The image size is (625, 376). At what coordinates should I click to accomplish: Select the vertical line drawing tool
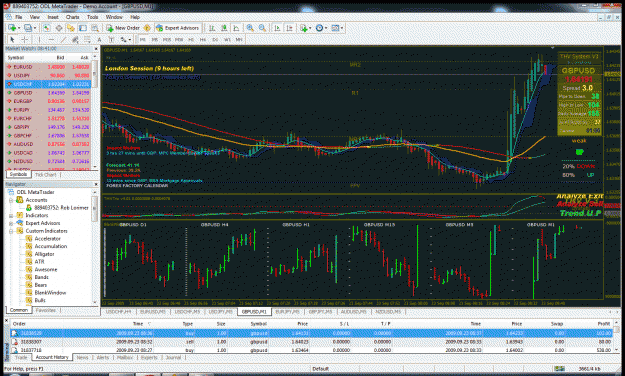pos(39,39)
